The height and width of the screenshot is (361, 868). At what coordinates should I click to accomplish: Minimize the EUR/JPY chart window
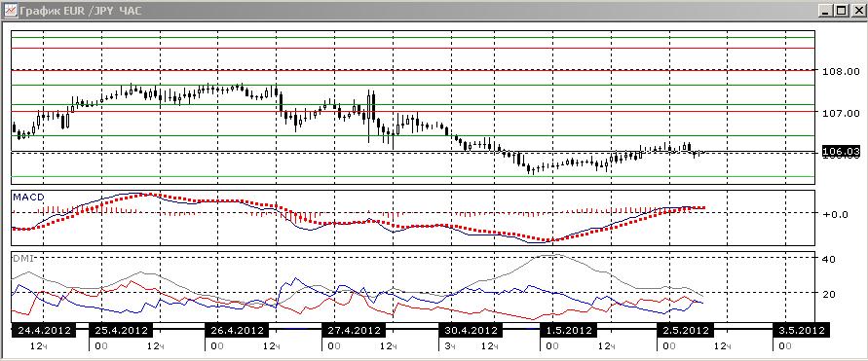[x=826, y=10]
